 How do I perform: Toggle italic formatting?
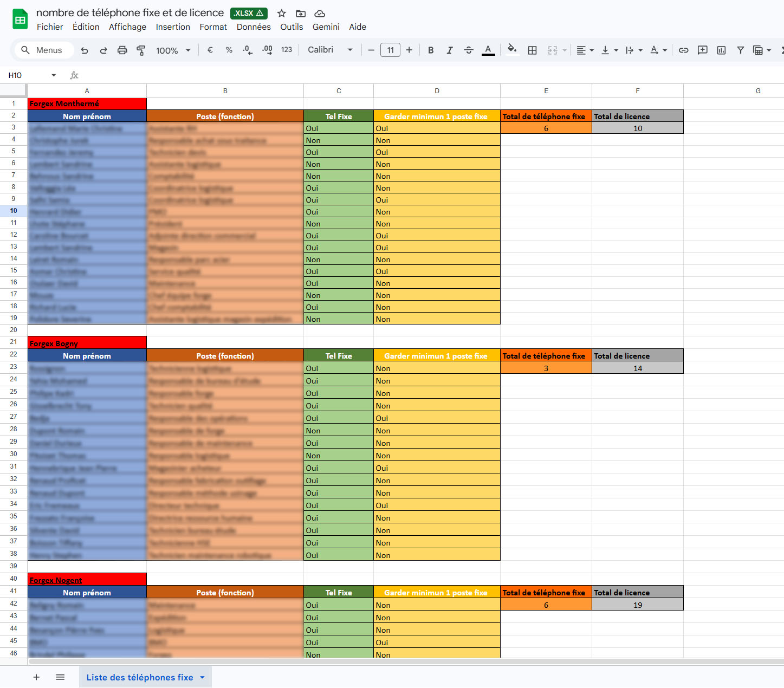coord(450,50)
